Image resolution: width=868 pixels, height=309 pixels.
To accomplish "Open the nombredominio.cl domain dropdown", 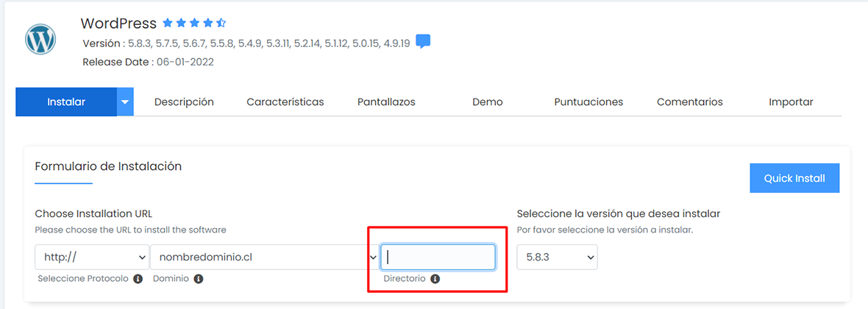I will 264,257.
